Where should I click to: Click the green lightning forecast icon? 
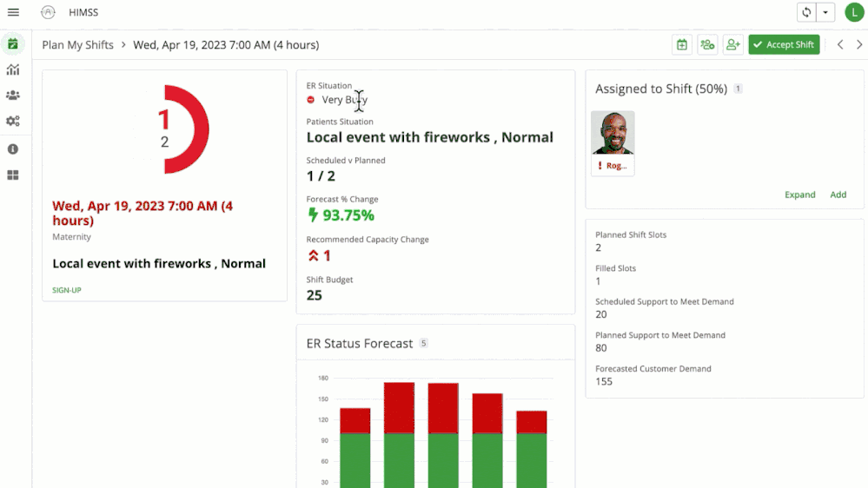click(313, 214)
